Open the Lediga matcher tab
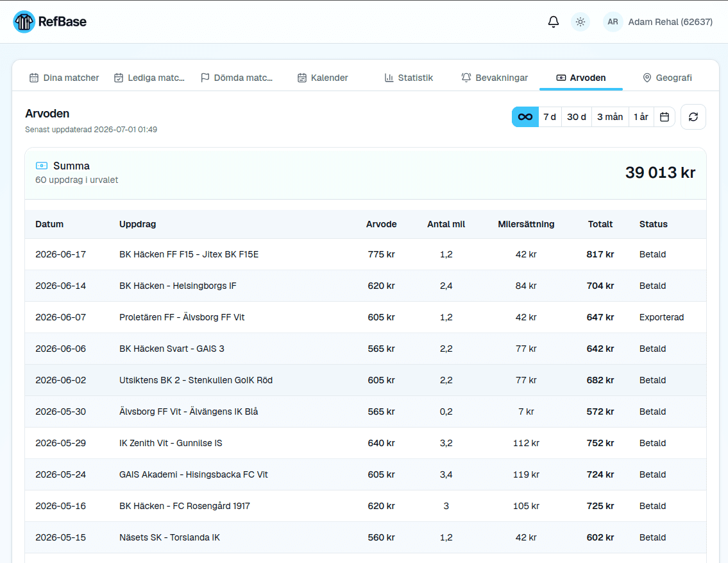The image size is (728, 563). (x=149, y=78)
